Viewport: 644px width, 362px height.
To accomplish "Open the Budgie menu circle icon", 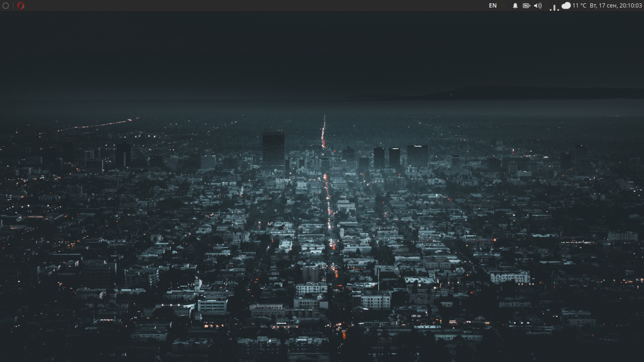I will point(6,6).
